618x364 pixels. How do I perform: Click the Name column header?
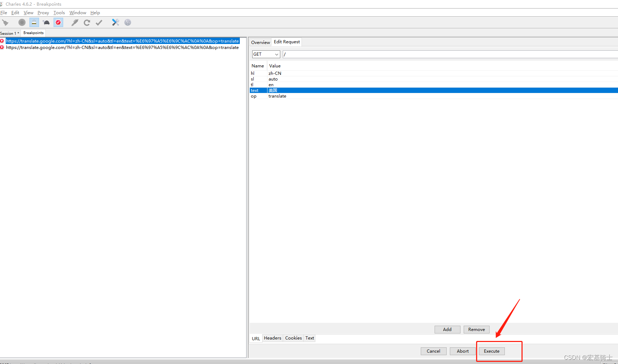[258, 66]
